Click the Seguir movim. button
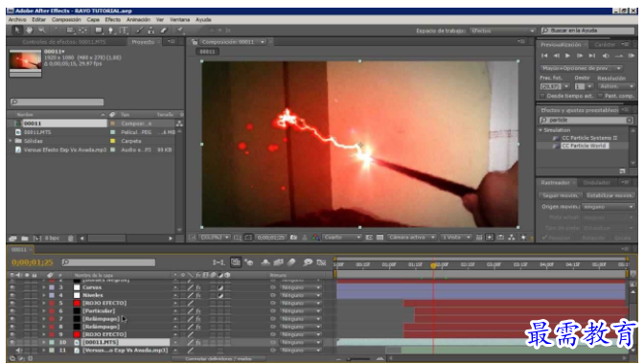644x364 pixels. click(x=561, y=195)
